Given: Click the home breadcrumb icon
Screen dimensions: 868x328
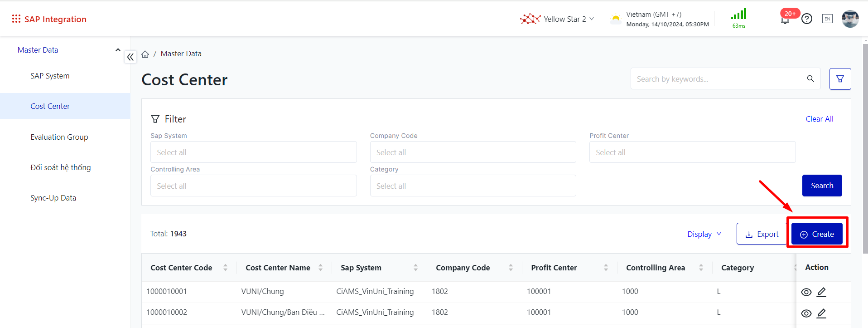Looking at the screenshot, I should coord(145,54).
